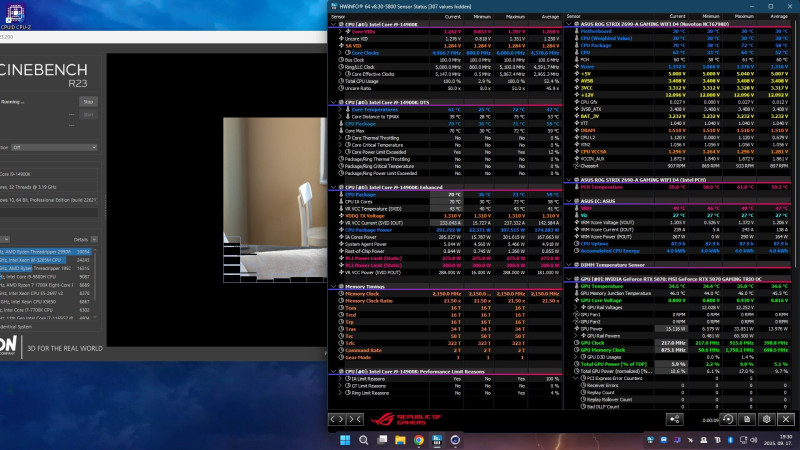
Task: Click voltage icon beside SA VID
Action: [x=341, y=45]
